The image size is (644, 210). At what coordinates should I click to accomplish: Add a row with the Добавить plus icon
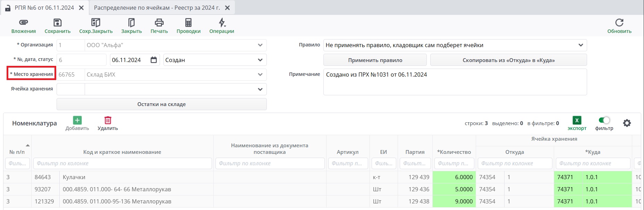click(77, 120)
